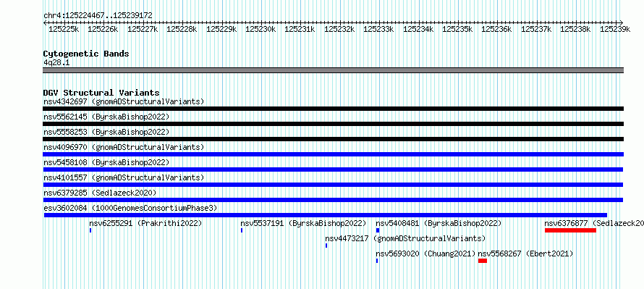Click the 125226k ruler tick label
The height and width of the screenshot is (289, 644).
click(x=103, y=29)
